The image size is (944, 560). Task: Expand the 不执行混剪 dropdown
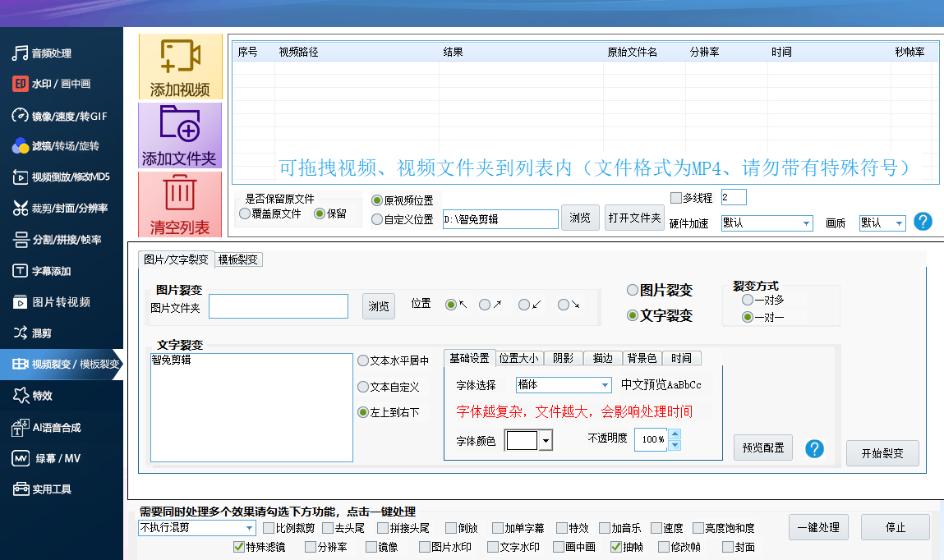(250, 528)
